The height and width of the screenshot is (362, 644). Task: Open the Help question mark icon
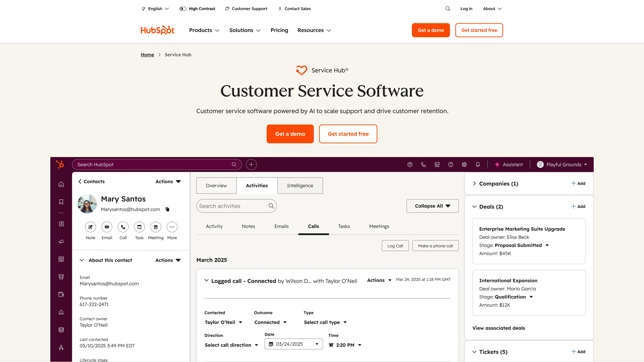[451, 164]
